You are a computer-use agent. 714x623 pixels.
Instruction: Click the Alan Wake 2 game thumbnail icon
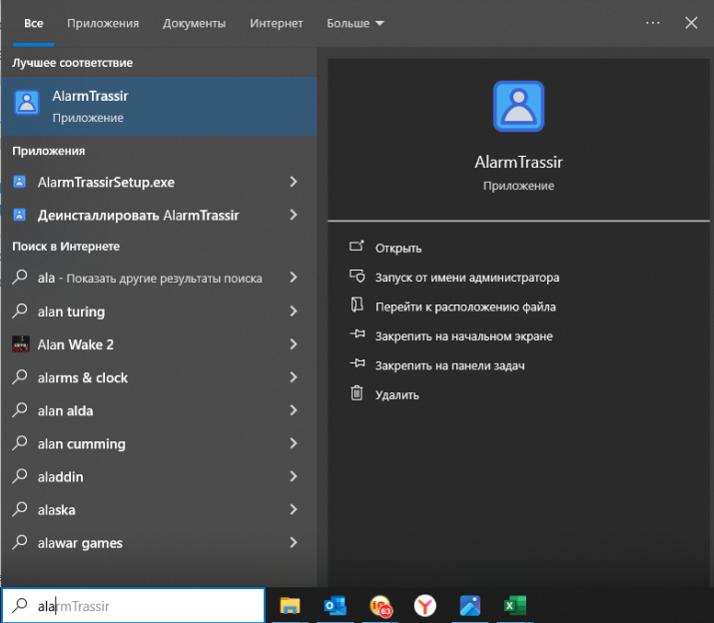click(x=20, y=344)
